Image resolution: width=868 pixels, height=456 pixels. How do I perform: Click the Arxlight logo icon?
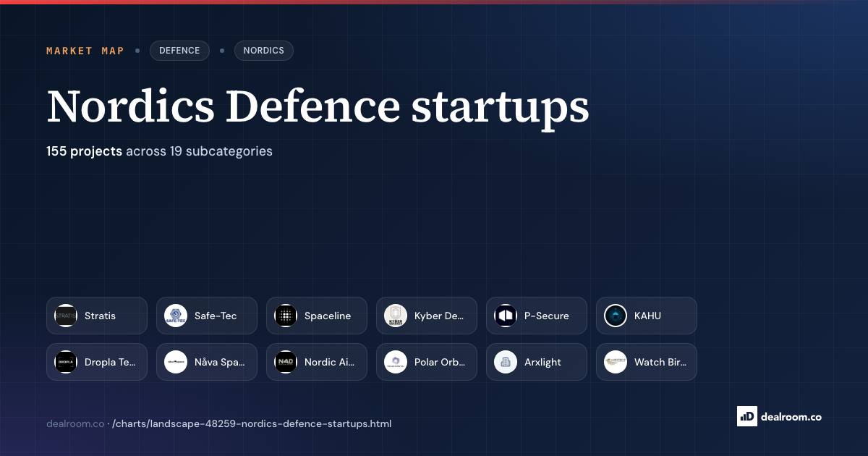506,362
